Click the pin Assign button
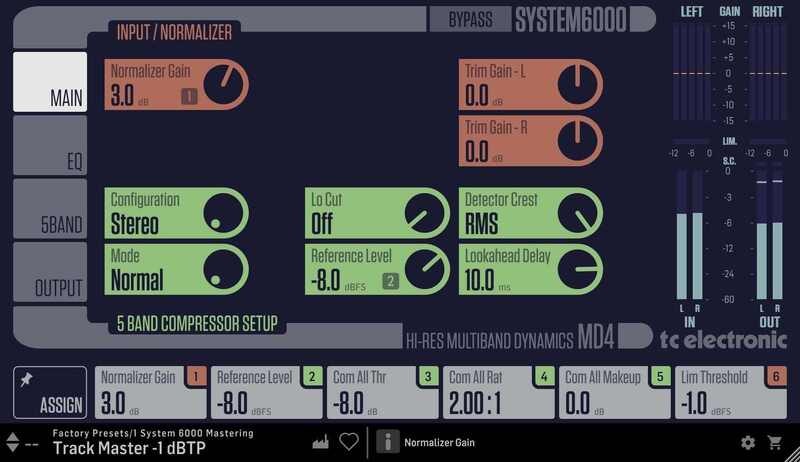The height and width of the screenshot is (462, 800). click(x=50, y=392)
